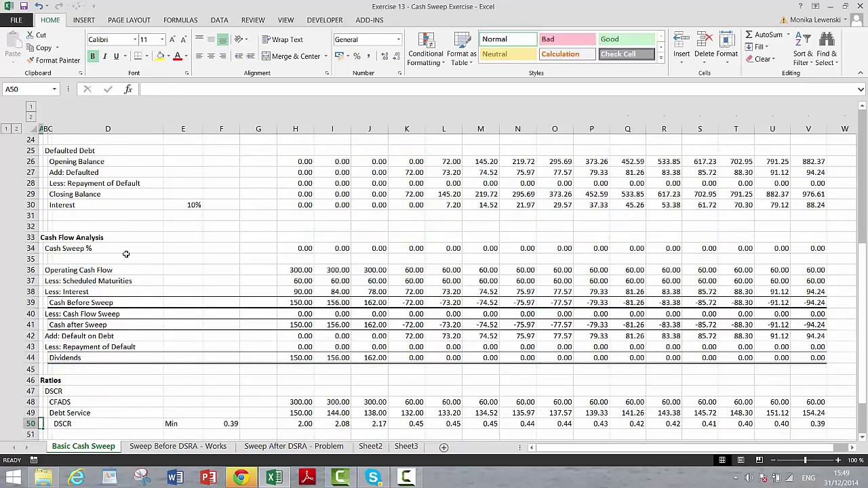Open the Font Color dropdown arrow

tap(185, 56)
